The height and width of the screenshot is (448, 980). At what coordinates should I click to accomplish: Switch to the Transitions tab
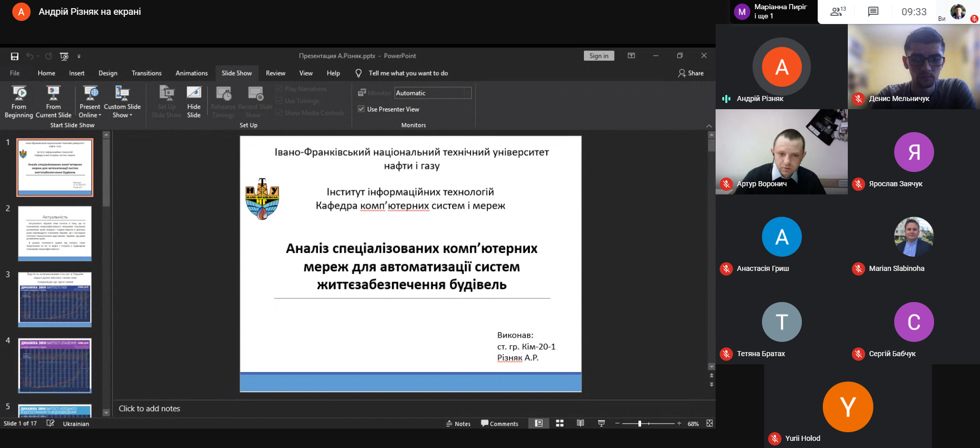coord(146,73)
